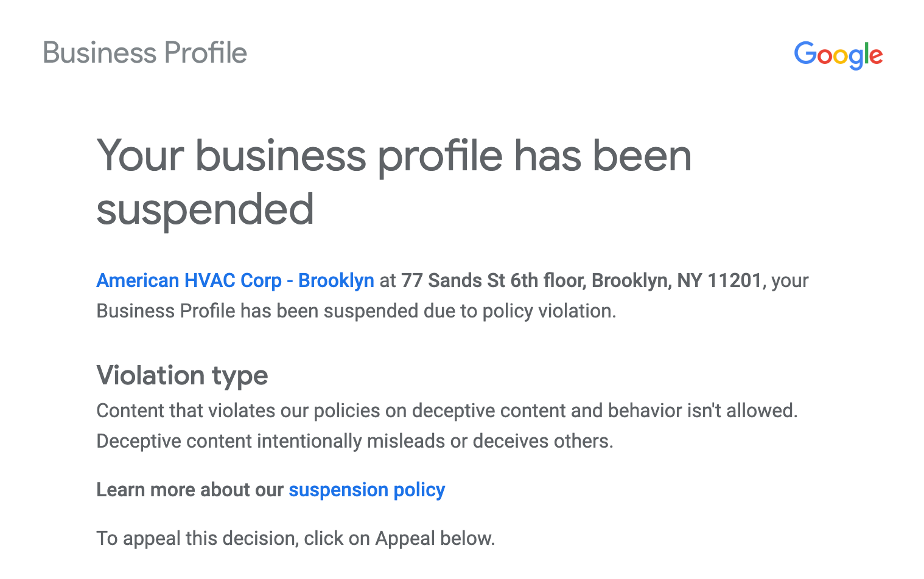The height and width of the screenshot is (579, 924).
Task: Click the Business Profile header title
Action: [145, 53]
